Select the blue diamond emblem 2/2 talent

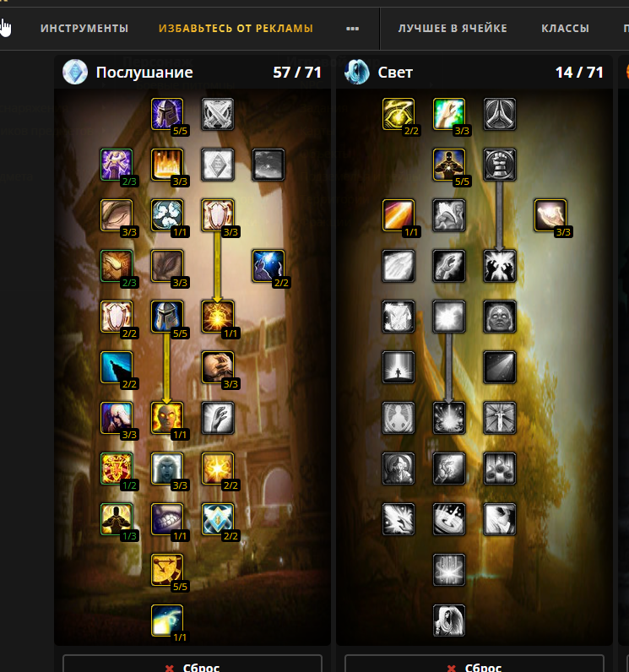click(x=218, y=518)
